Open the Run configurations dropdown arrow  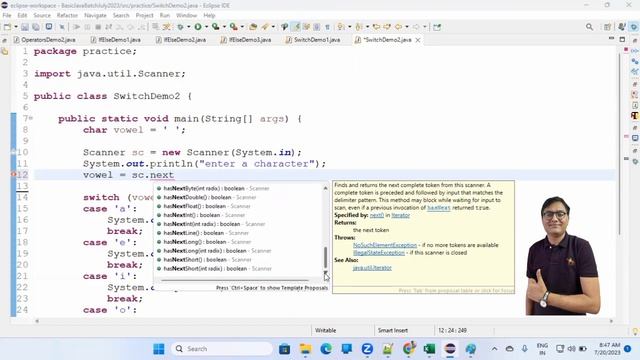coord(206,27)
